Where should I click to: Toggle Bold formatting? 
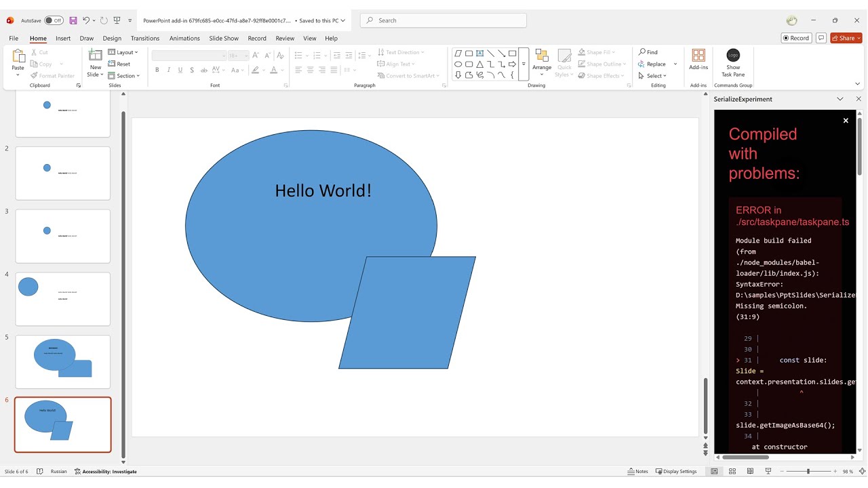157,70
